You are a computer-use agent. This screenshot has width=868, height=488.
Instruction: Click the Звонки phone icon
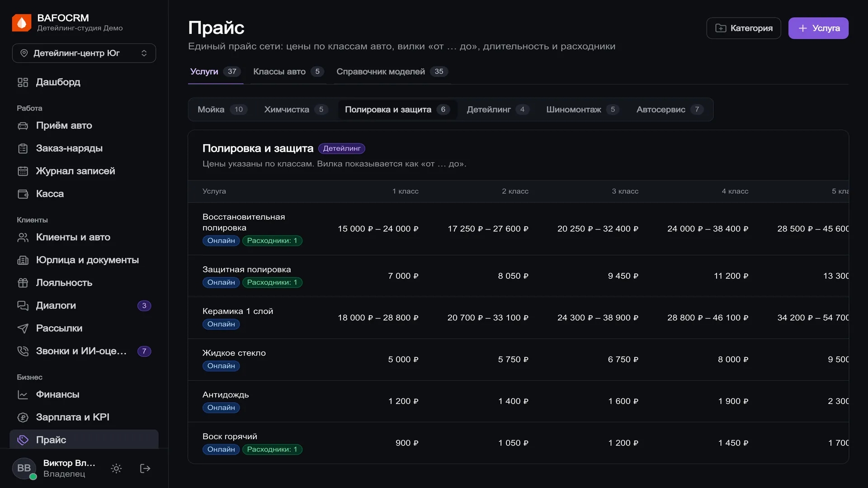pyautogui.click(x=23, y=351)
